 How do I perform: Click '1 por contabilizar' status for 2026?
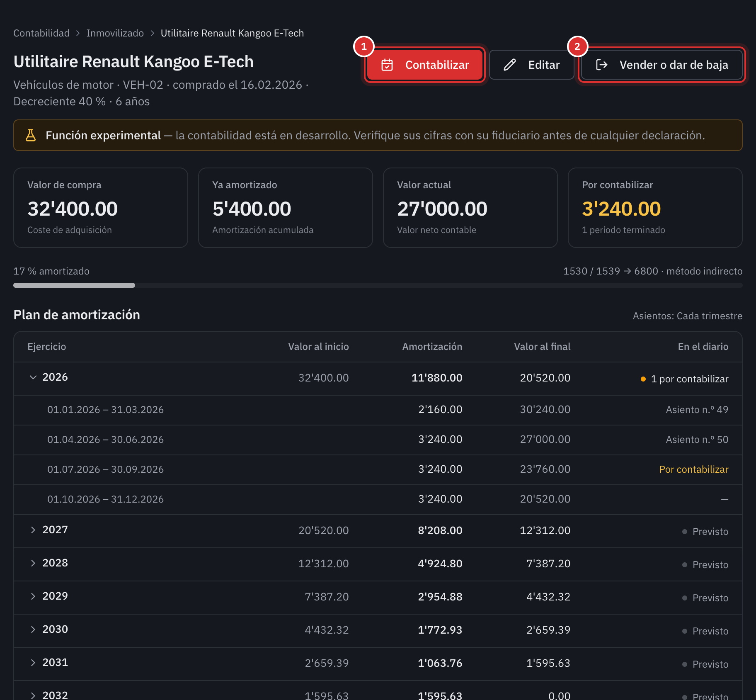(x=684, y=379)
